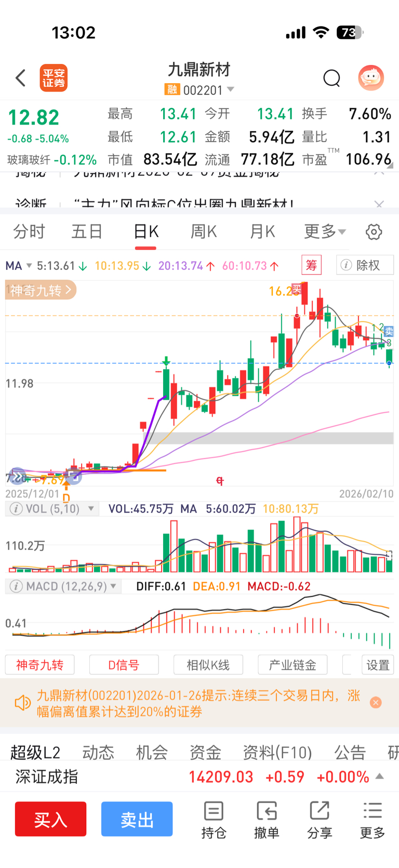399x868 pixels.
Task: Open the search magnifier icon
Action: [331, 78]
